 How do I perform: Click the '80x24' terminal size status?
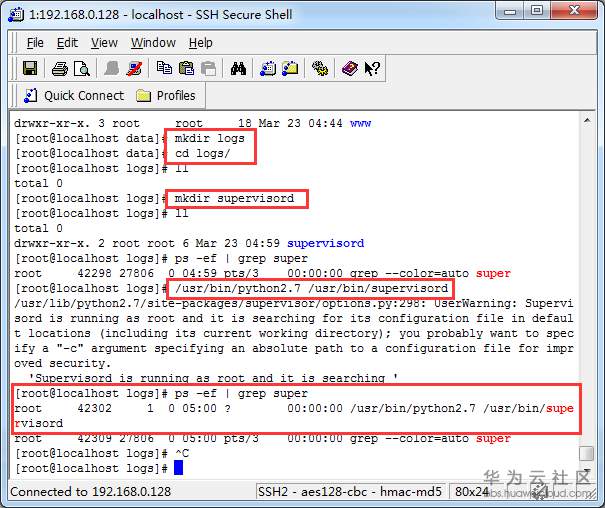pos(471,492)
